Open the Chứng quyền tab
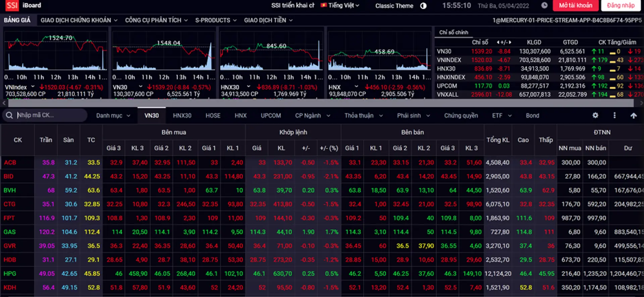Viewport: 644px width, 297px height. pos(461,115)
